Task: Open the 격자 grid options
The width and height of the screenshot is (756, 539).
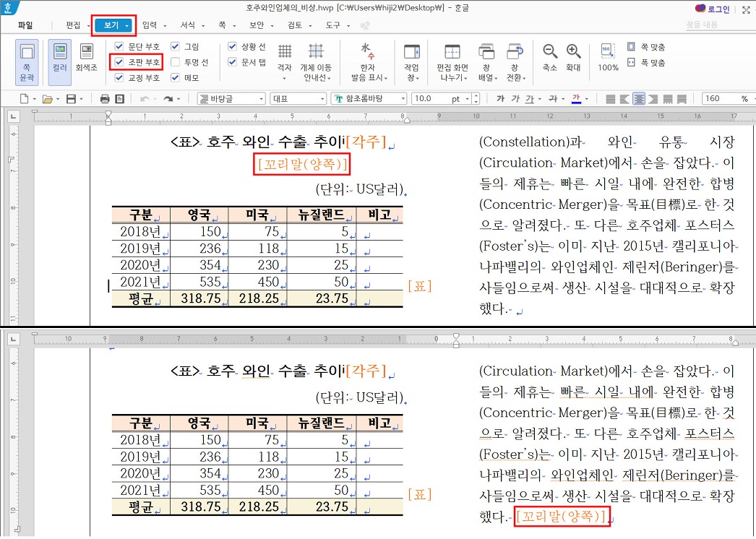Action: 285,63
